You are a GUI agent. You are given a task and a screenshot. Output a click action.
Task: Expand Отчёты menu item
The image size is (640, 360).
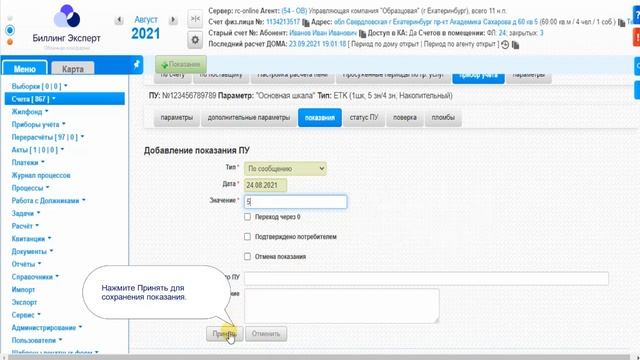26,264
